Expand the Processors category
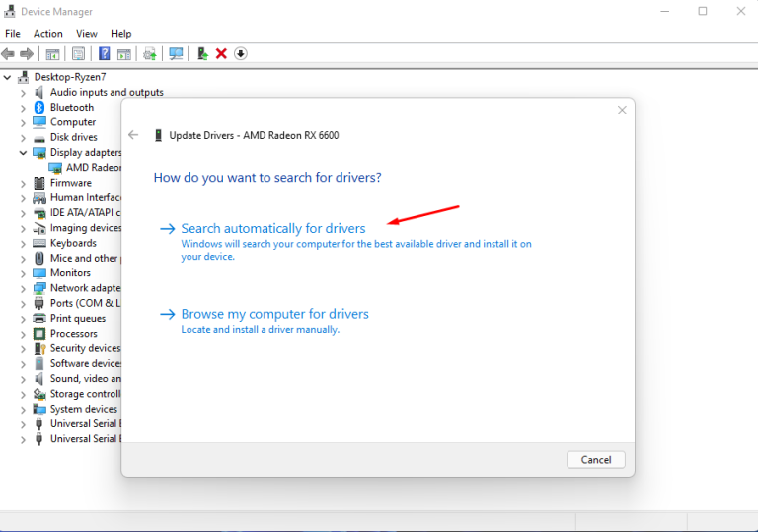This screenshot has height=532, width=758. [x=23, y=334]
